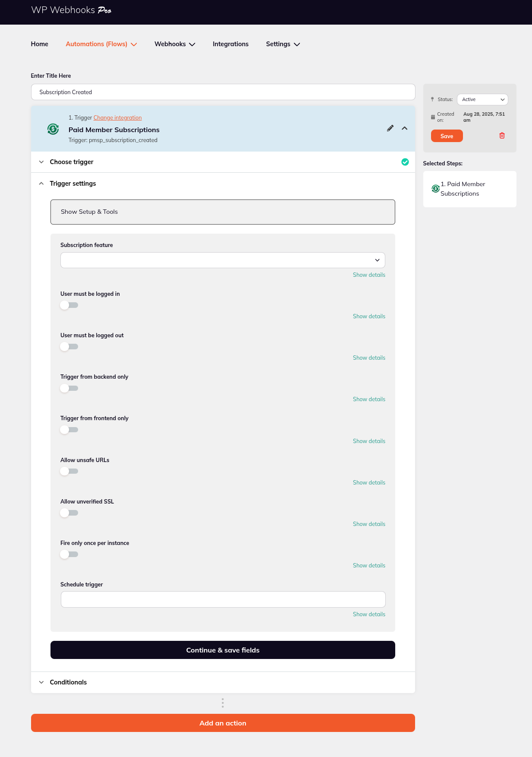Click Show Setup & Tools
532x757 pixels.
223,212
